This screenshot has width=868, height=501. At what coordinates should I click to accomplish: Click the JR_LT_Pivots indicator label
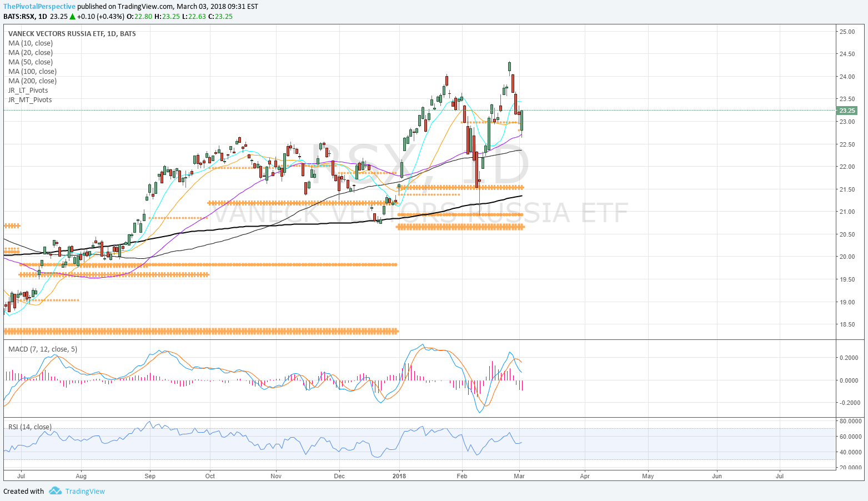[x=28, y=91]
